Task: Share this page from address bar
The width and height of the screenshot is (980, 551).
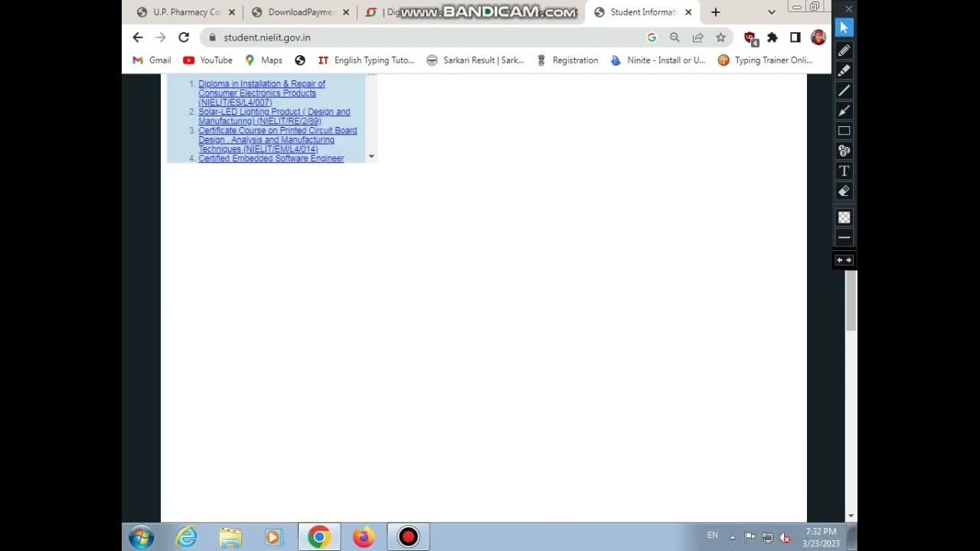Action: tap(697, 37)
